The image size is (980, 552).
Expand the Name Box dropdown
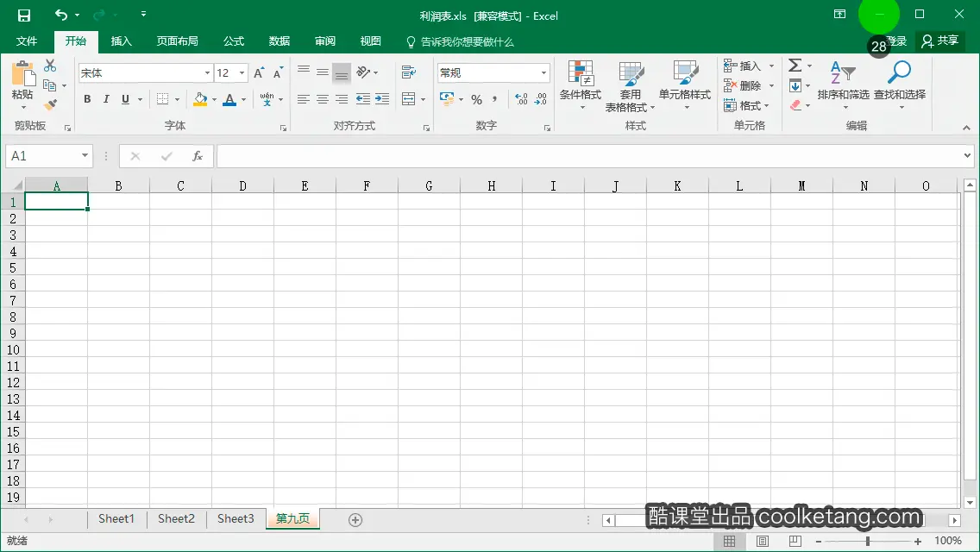85,155
